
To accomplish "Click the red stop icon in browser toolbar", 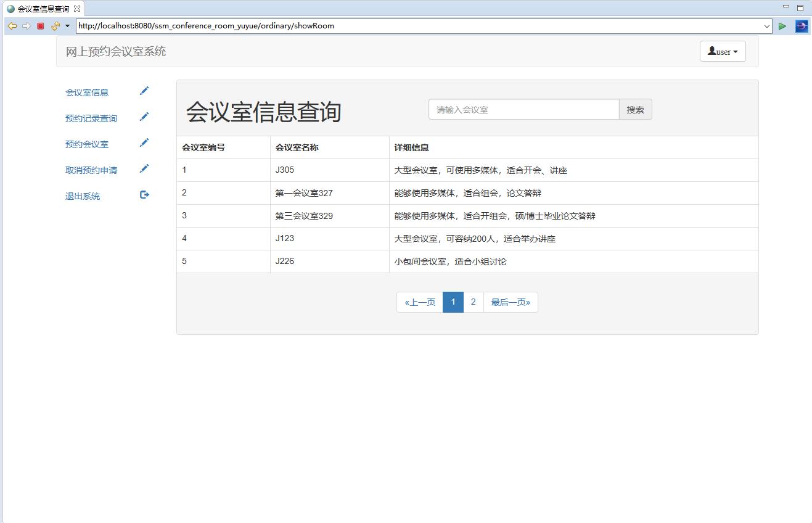I will tap(39, 26).
